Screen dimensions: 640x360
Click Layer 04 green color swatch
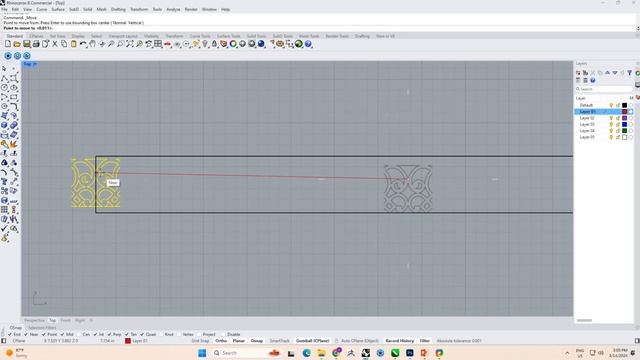[624, 131]
